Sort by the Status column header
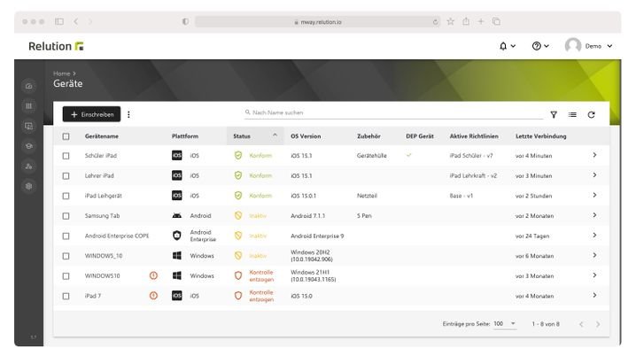 tap(242, 136)
